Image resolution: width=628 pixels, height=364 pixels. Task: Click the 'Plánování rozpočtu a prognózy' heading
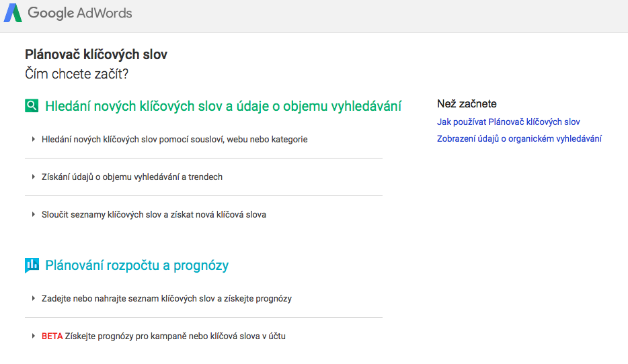pyautogui.click(x=137, y=265)
